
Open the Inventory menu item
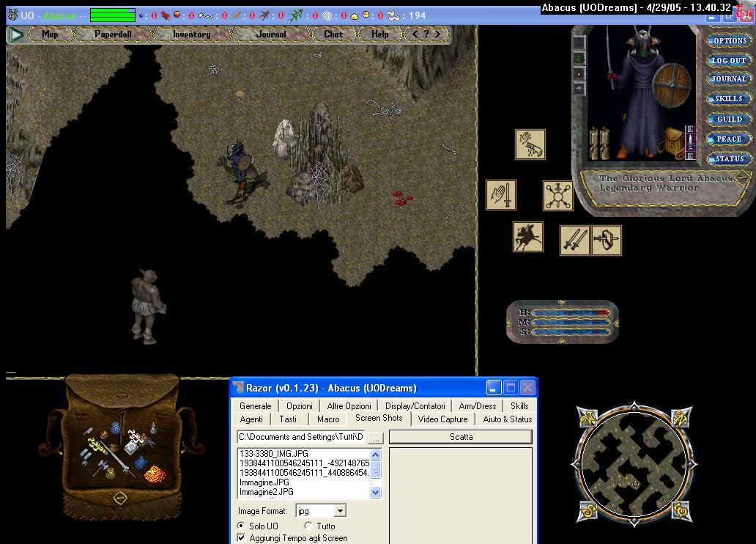tap(191, 34)
